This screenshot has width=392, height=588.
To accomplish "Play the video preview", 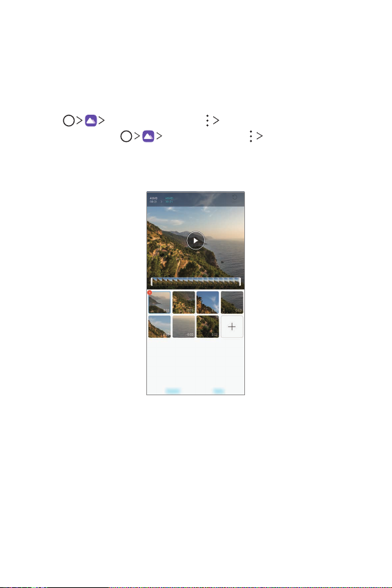I will tap(195, 240).
